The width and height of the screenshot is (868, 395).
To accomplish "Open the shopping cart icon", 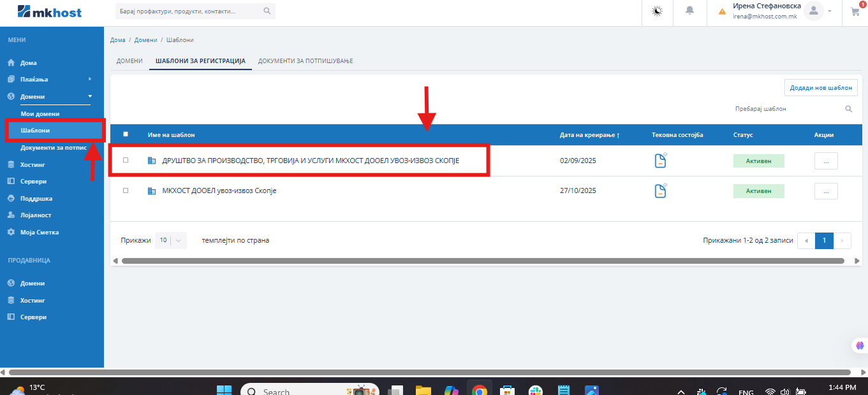I will coord(855,11).
